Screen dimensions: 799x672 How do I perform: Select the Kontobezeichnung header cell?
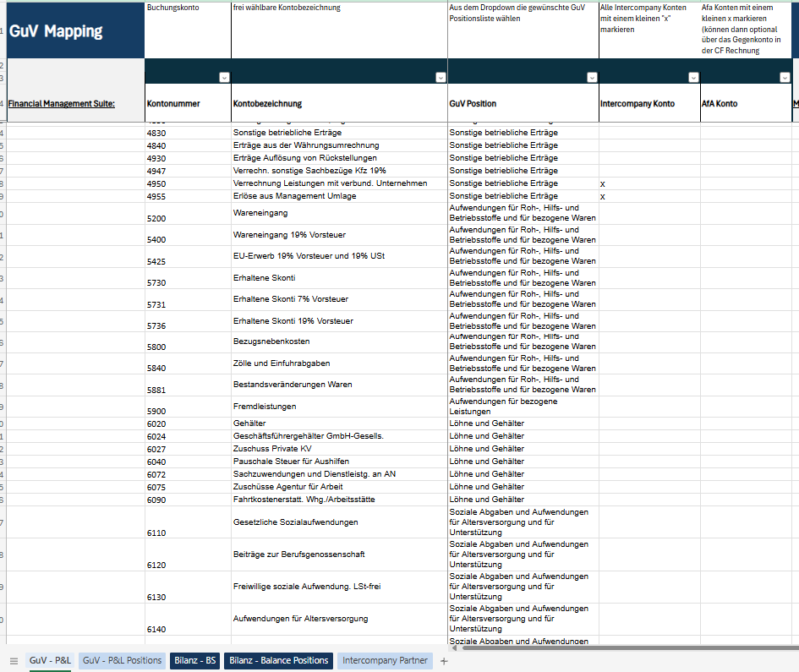point(339,103)
